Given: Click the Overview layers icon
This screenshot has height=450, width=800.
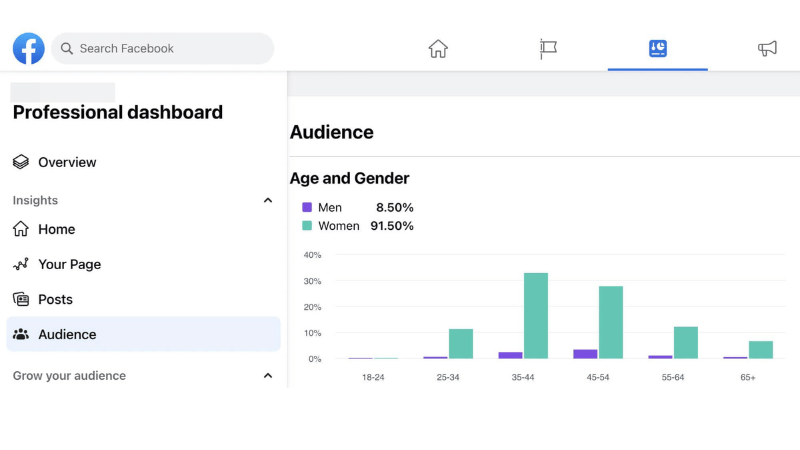Looking at the screenshot, I should click(x=21, y=162).
